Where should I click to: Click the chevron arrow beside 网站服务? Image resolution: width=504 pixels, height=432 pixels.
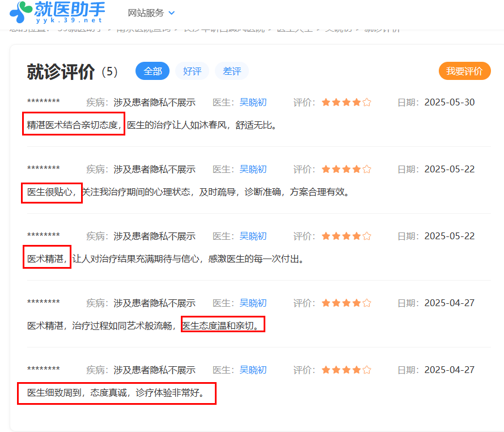click(172, 12)
